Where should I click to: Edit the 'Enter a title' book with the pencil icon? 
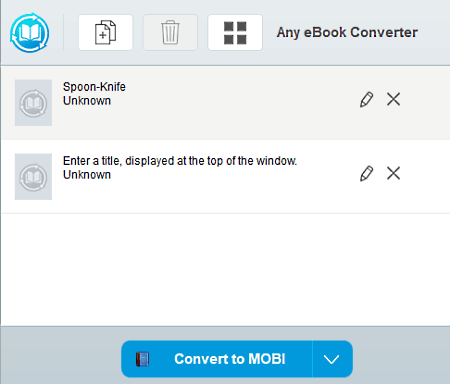tap(366, 173)
